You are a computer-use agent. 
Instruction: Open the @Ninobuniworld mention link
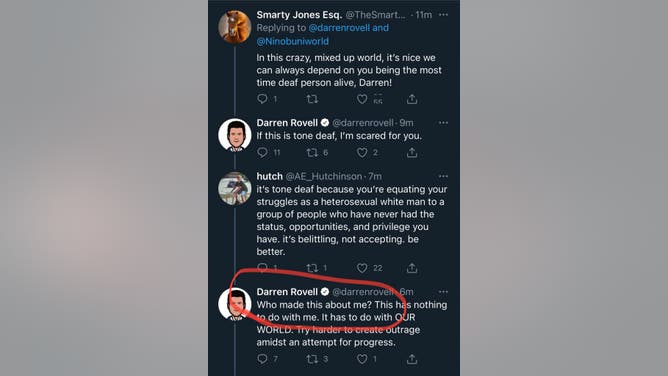293,41
